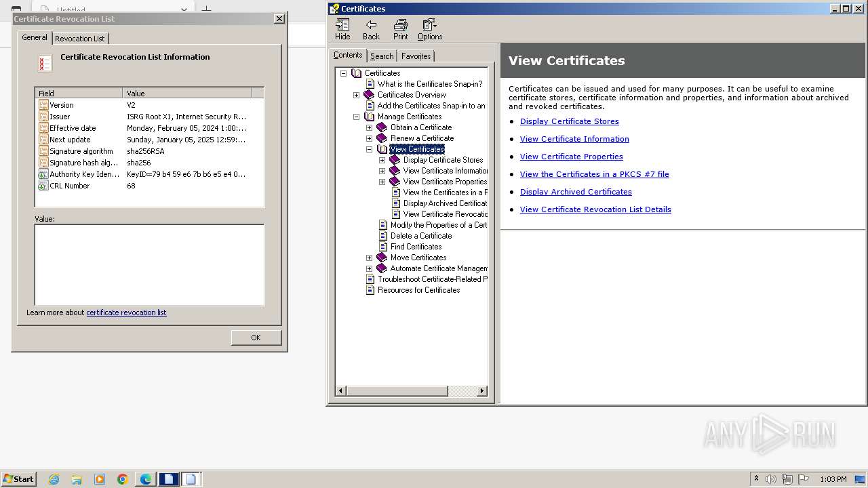Open the View Certificate Properties link

(572, 157)
